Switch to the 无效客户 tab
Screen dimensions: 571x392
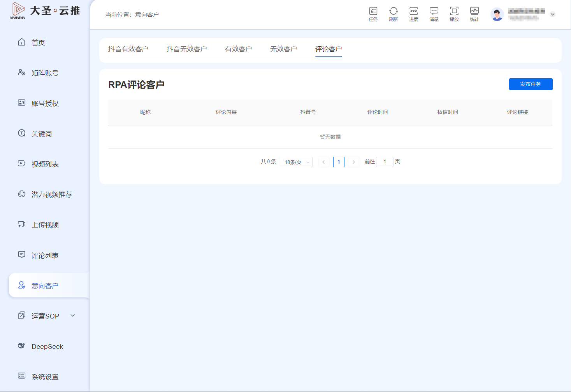pos(284,49)
